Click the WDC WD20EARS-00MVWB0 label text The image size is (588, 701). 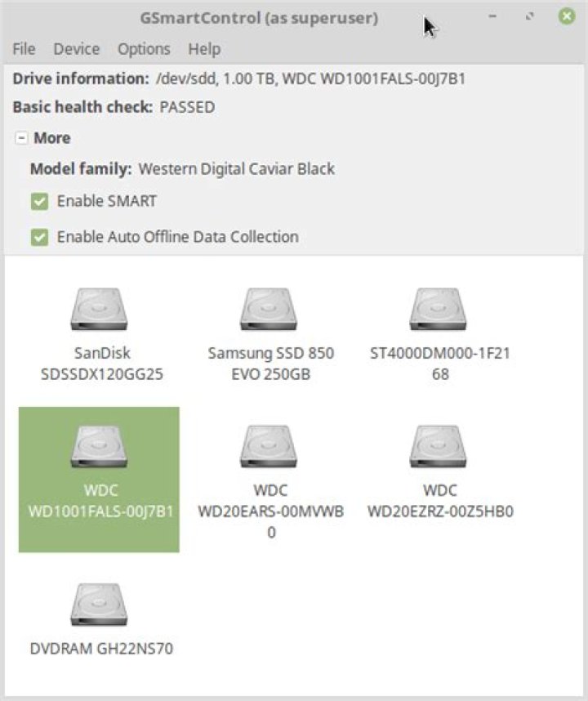271,511
